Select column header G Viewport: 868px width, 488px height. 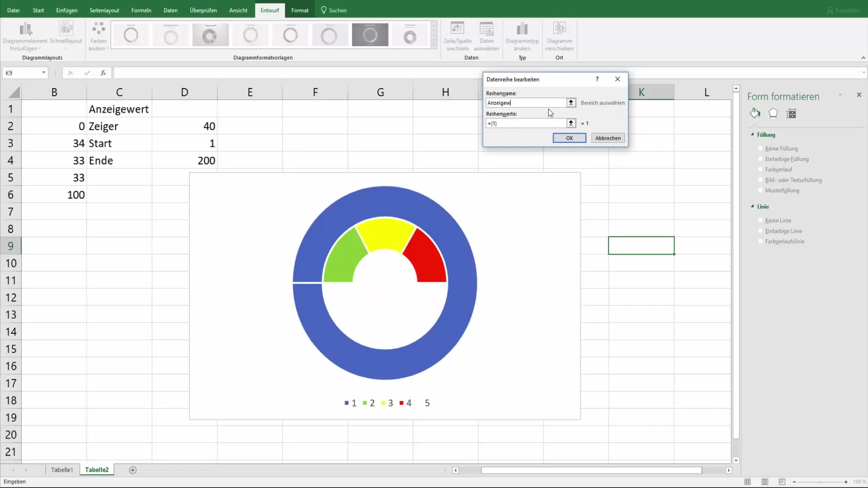point(380,92)
